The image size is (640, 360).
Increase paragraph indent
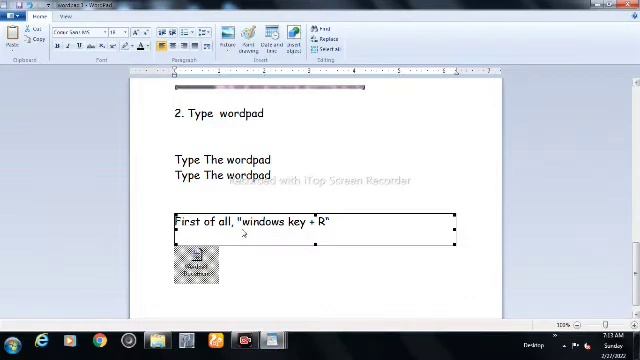(173, 32)
